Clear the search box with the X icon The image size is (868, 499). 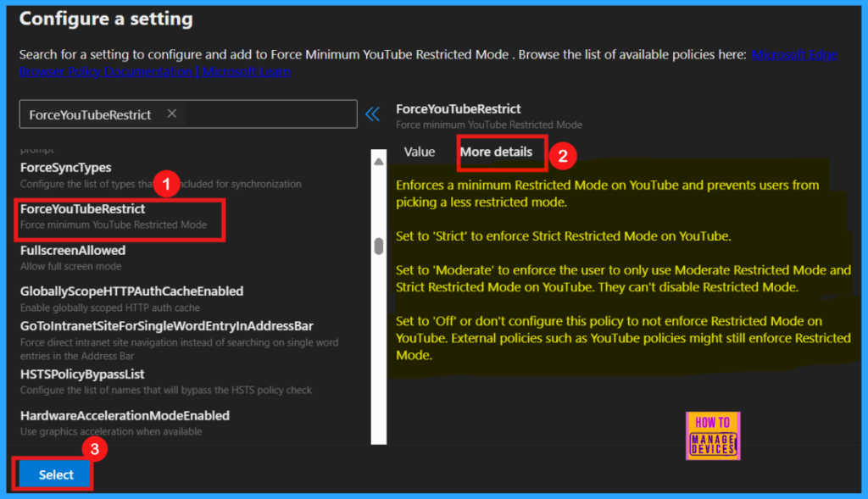click(171, 114)
